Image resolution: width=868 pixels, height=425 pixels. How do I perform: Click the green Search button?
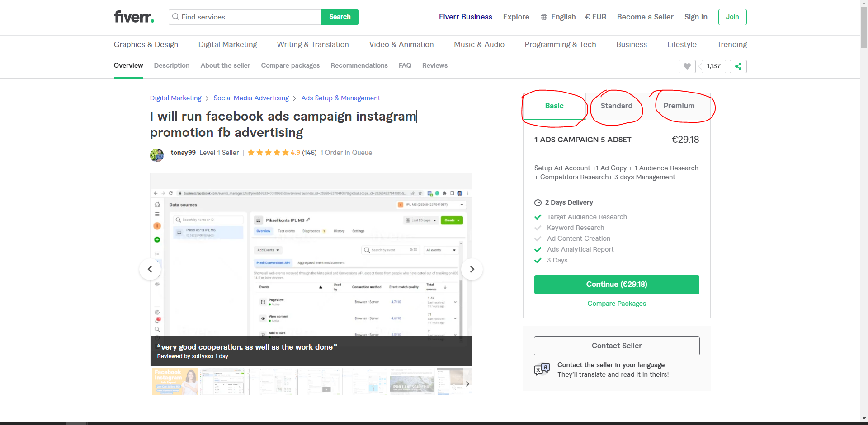click(x=340, y=17)
